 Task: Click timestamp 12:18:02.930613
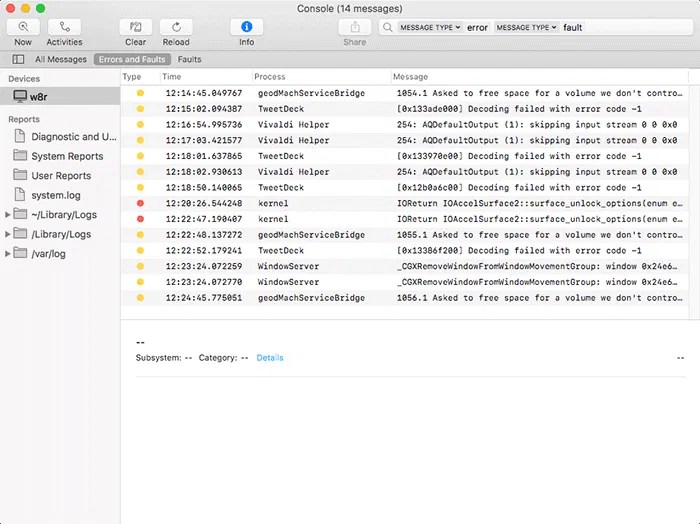[x=204, y=172]
